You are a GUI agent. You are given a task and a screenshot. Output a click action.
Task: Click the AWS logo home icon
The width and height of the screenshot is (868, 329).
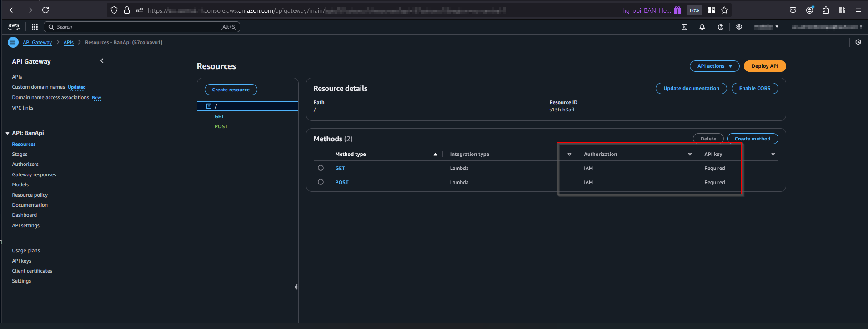[x=14, y=27]
